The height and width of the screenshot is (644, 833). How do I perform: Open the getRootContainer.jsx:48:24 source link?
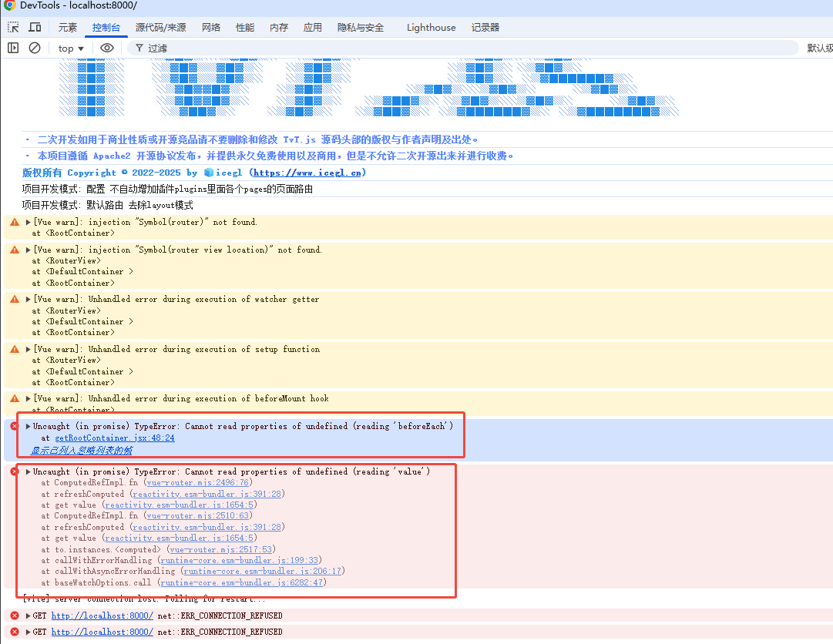[115, 438]
